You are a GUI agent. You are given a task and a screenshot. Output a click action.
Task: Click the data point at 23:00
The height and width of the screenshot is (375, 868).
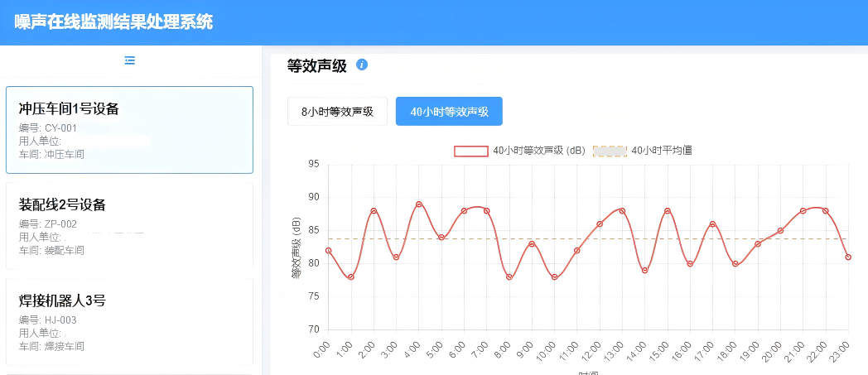[848, 257]
